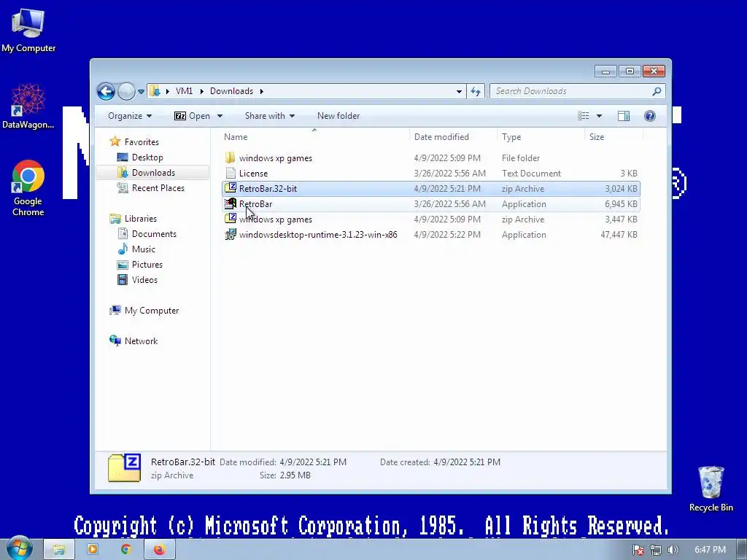
Task: Click the 47,447 KB size cell
Action: tap(619, 234)
